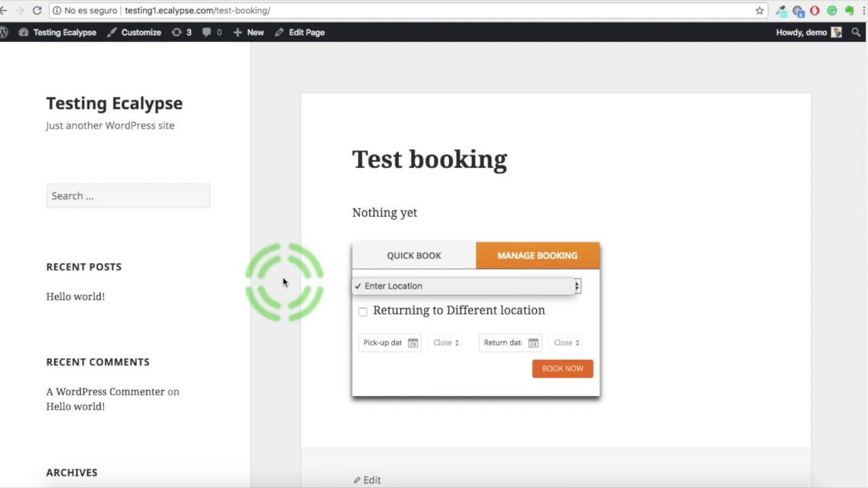
Task: Open pick-up date calendar icon
Action: coord(412,343)
